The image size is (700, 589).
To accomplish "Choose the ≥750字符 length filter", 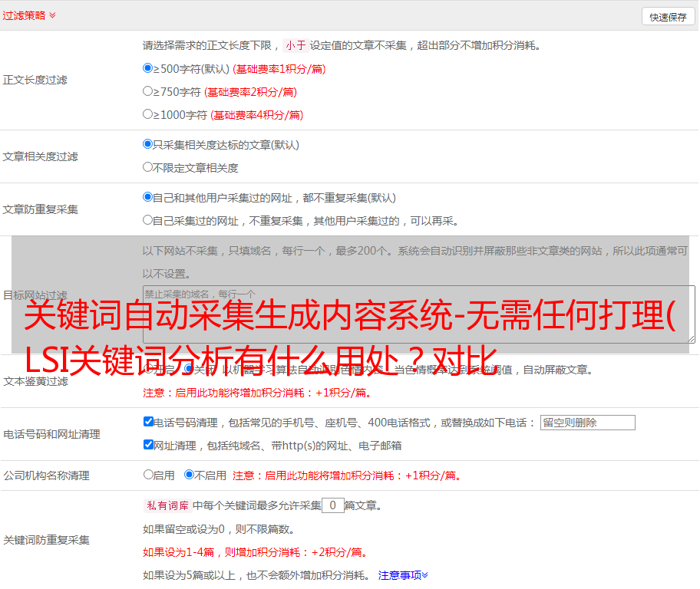I will coord(148,91).
